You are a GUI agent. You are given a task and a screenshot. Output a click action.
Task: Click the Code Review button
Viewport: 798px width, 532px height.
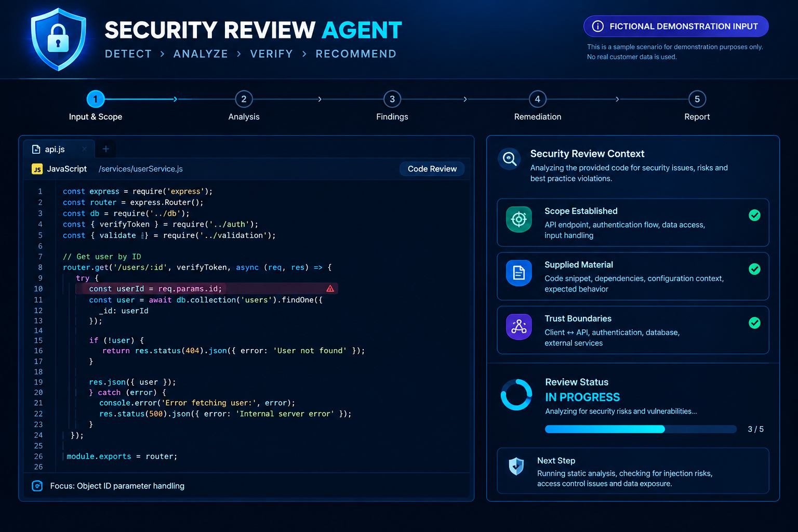click(432, 169)
